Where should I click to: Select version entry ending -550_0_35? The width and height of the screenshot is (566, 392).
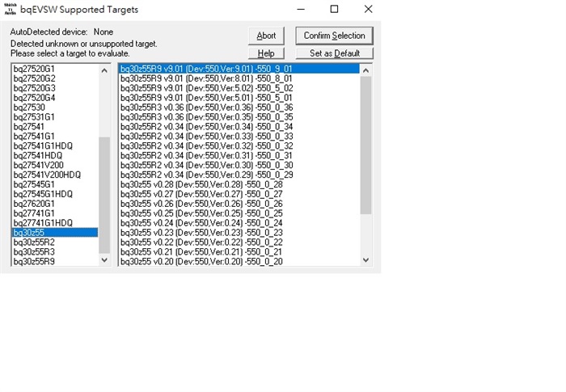tap(239, 117)
